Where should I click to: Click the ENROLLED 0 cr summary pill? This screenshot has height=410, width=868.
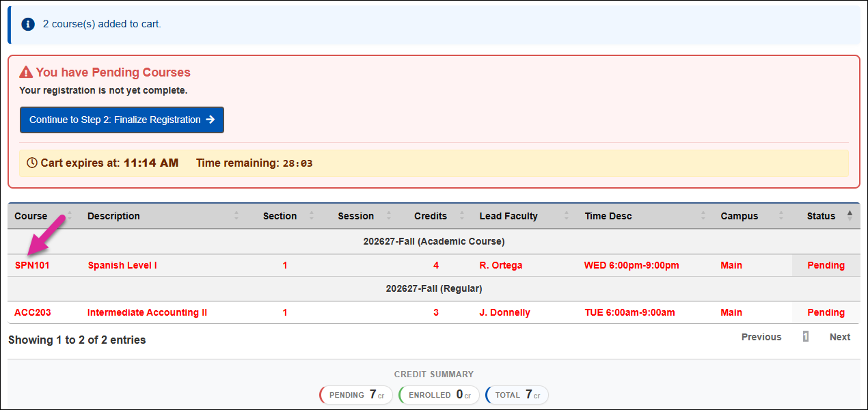[439, 395]
